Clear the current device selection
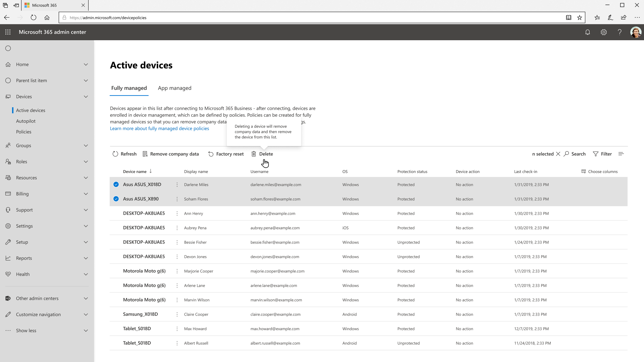This screenshot has width=644, height=362. coord(558,154)
